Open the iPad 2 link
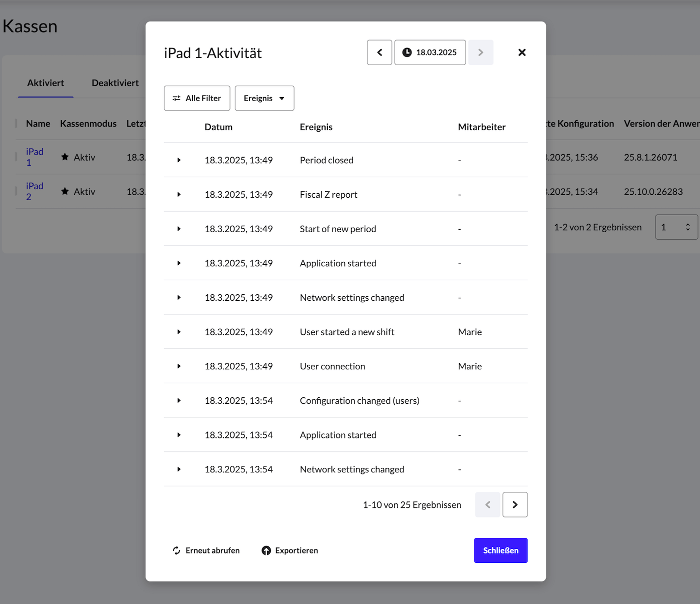This screenshot has height=604, width=700. (34, 191)
